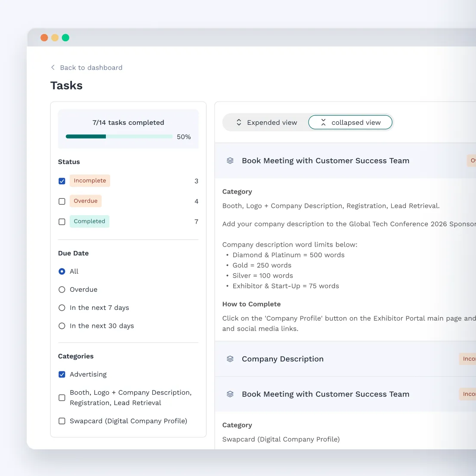Screen dimensions: 476x476
Task: Enable the Completed status filter
Action: point(62,221)
